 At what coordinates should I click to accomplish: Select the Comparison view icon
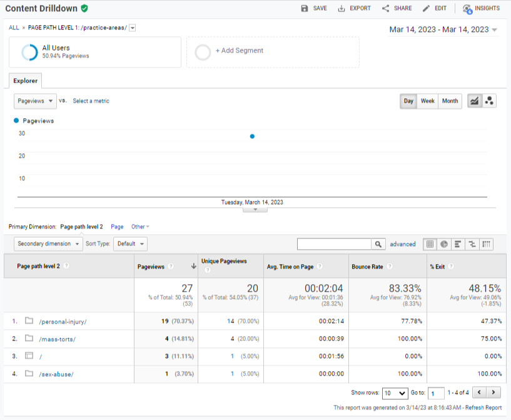[472, 244]
